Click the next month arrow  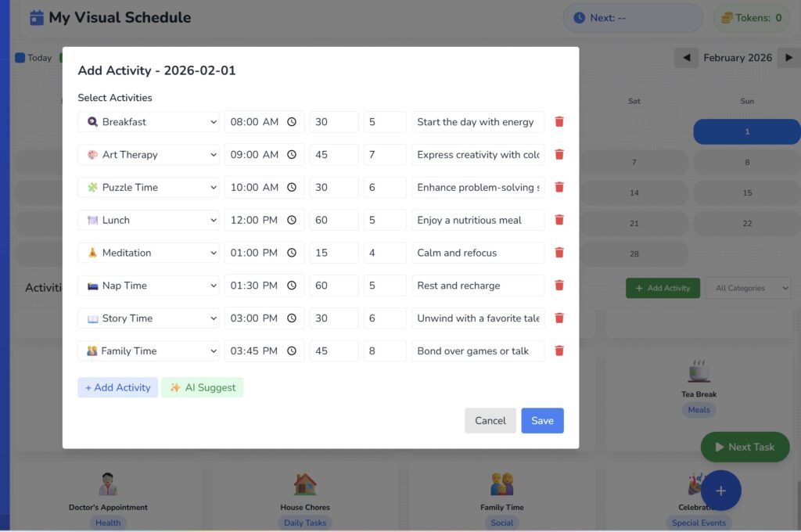pos(788,57)
